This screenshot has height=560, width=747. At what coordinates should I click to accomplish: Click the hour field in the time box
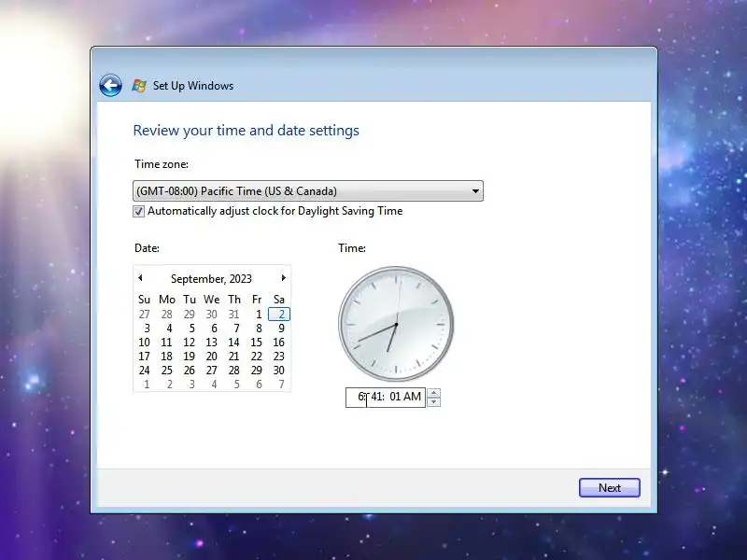point(361,397)
